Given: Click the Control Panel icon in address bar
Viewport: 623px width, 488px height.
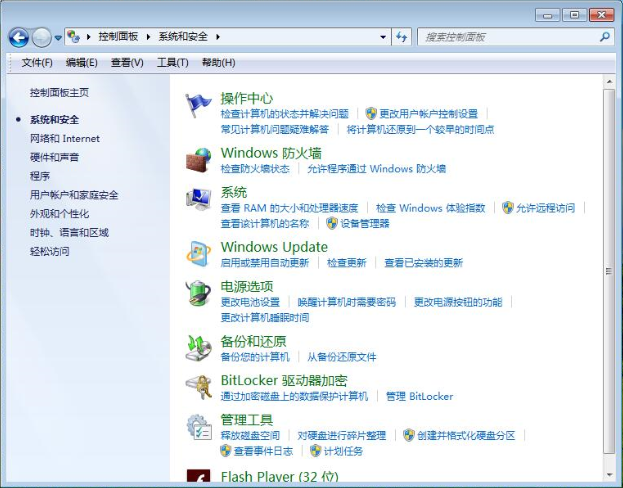Looking at the screenshot, I should tap(73, 37).
